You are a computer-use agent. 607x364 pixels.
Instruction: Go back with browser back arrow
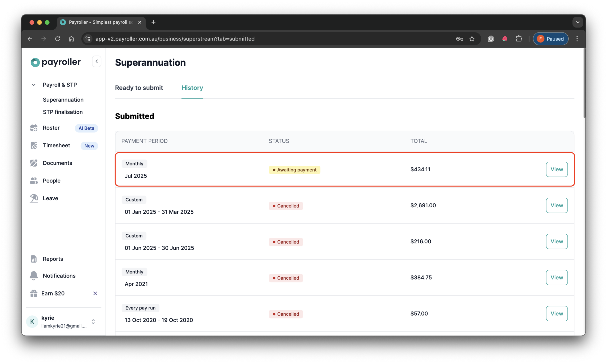tap(30, 39)
